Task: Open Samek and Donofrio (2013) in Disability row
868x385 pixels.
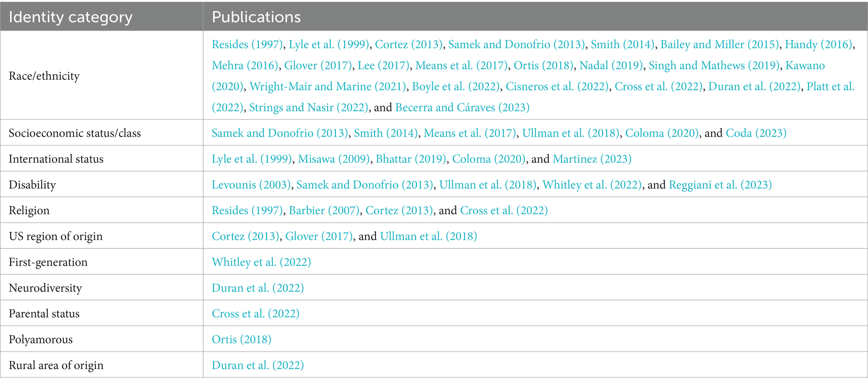Action: pos(365,185)
